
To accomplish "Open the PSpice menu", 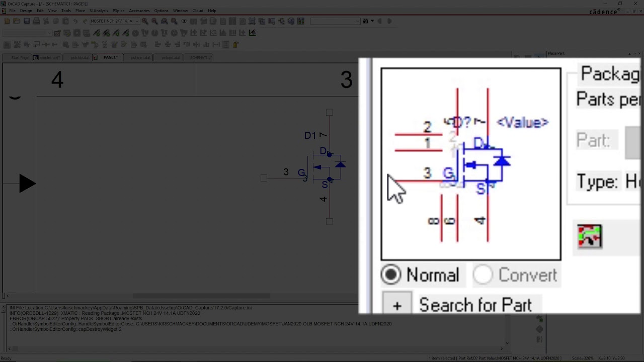I will point(119,11).
